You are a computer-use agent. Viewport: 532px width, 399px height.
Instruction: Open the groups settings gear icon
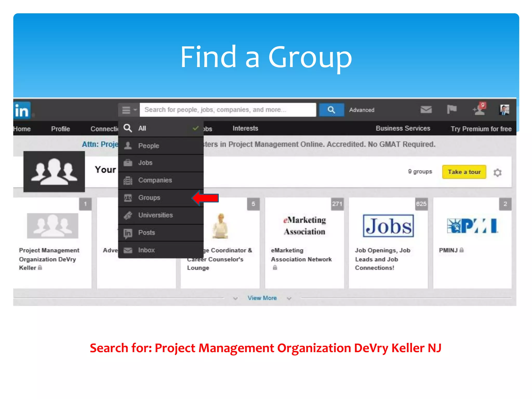click(x=497, y=172)
